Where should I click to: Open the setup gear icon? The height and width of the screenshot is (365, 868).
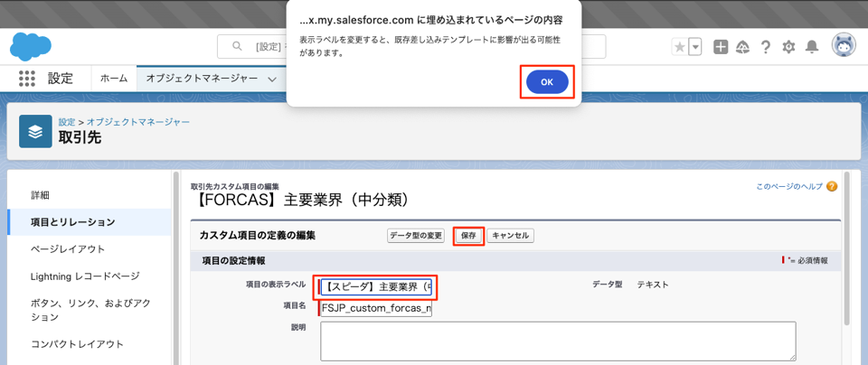pyautogui.click(x=788, y=47)
